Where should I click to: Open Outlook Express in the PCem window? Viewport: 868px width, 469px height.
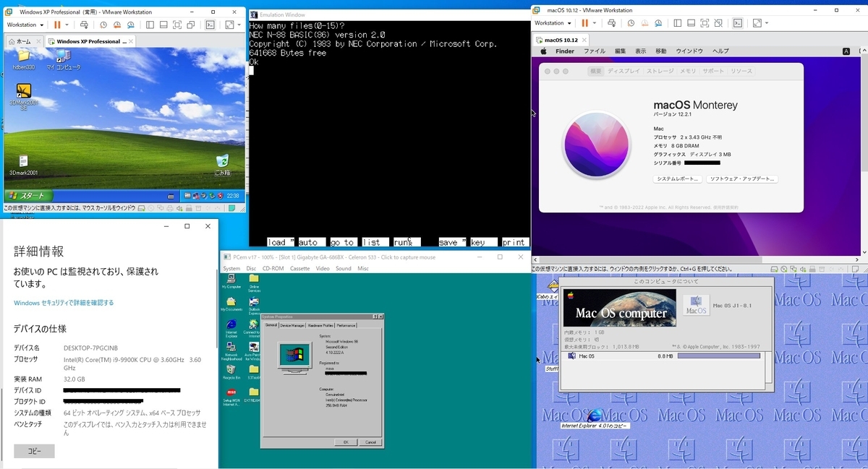[254, 304]
